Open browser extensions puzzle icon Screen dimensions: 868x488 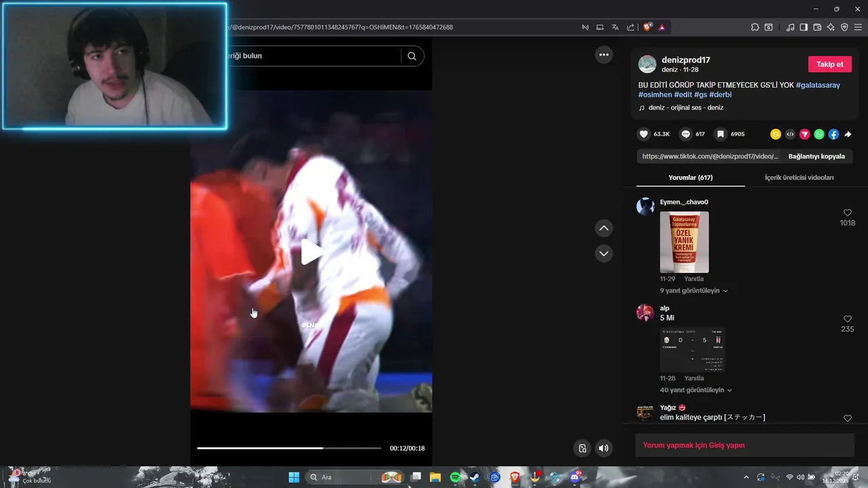coord(755,27)
